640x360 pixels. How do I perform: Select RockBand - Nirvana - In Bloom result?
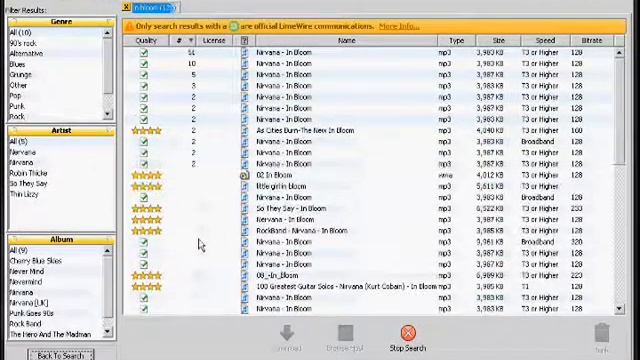tap(302, 231)
